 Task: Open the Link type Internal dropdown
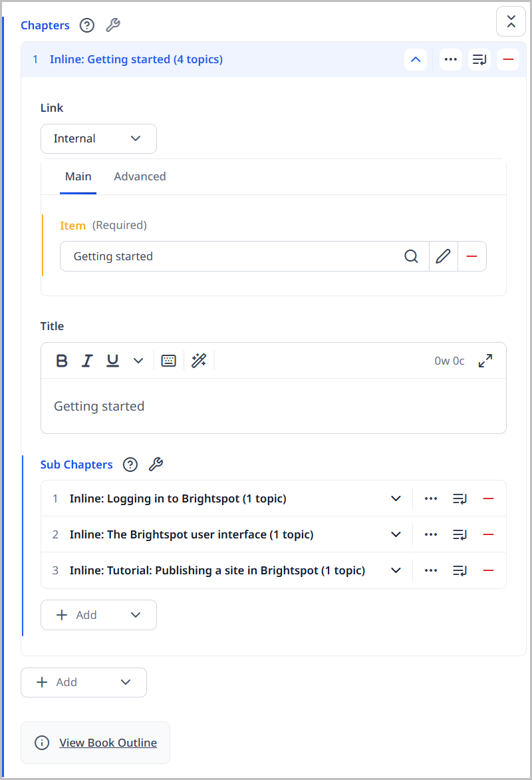coord(98,138)
